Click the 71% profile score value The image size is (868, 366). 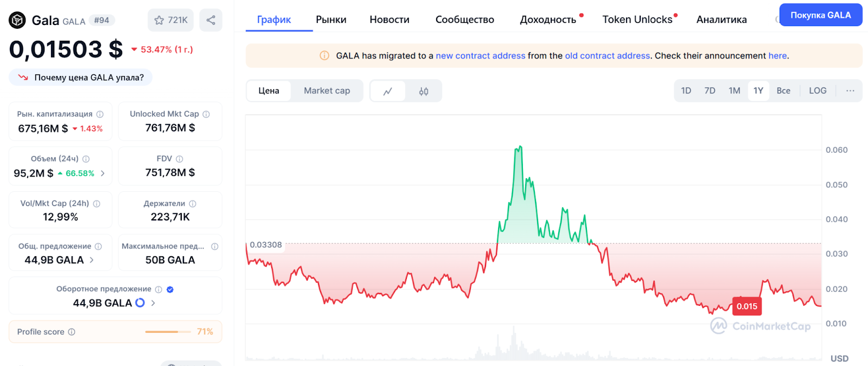tap(205, 332)
